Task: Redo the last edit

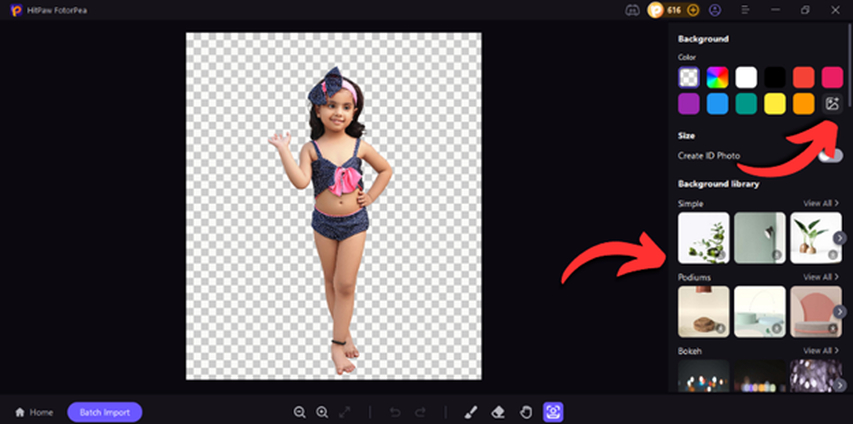Action: (x=420, y=412)
